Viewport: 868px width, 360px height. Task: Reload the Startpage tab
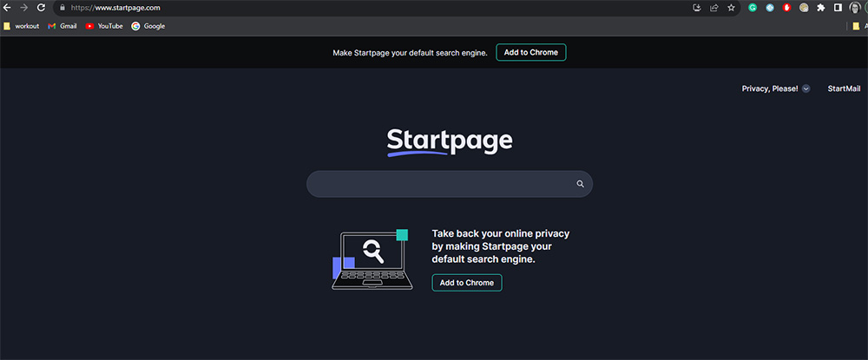41,8
